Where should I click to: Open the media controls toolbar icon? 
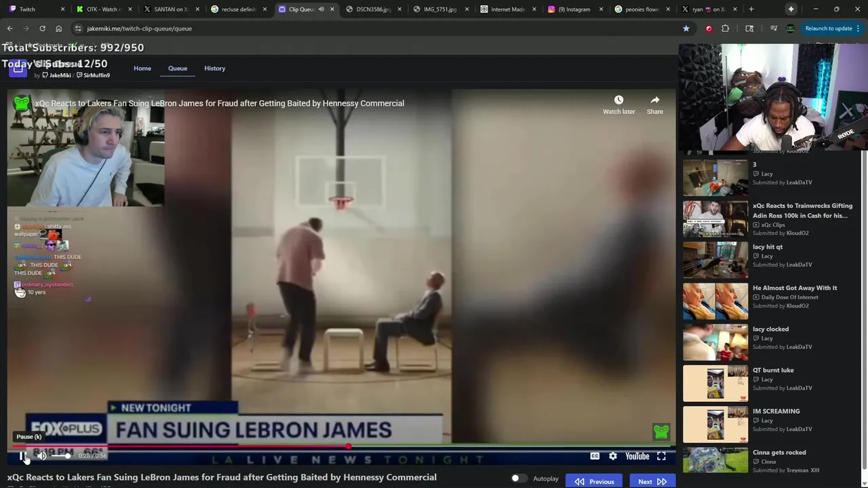coord(774,28)
